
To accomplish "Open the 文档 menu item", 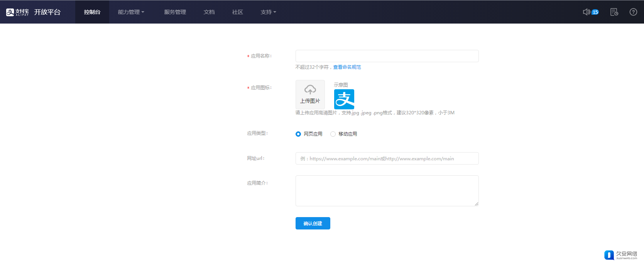I will [x=209, y=12].
